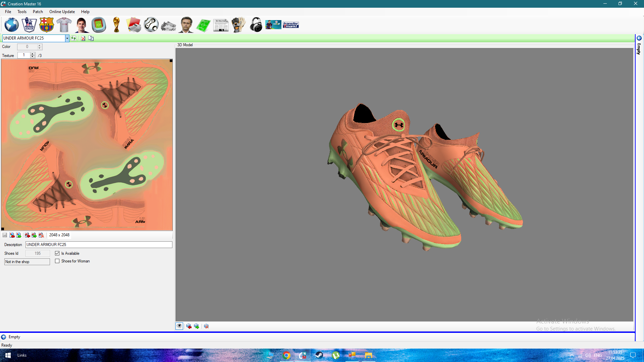Open the stadium editor icon
Viewport: 644px width, 362px height.
99,25
